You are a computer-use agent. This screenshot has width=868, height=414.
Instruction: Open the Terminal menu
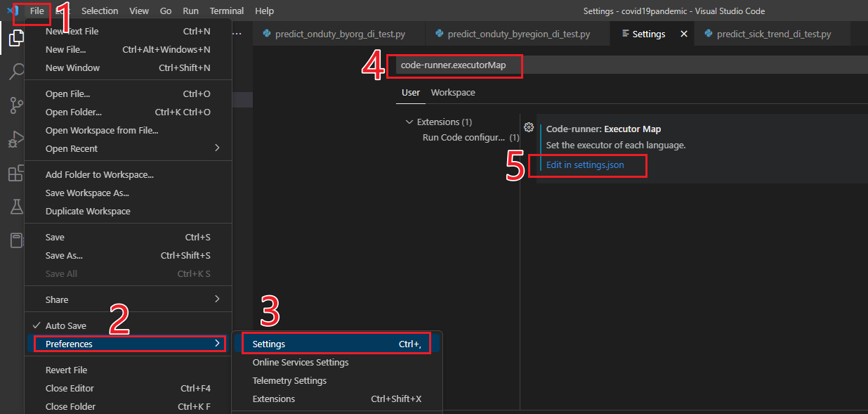click(227, 11)
